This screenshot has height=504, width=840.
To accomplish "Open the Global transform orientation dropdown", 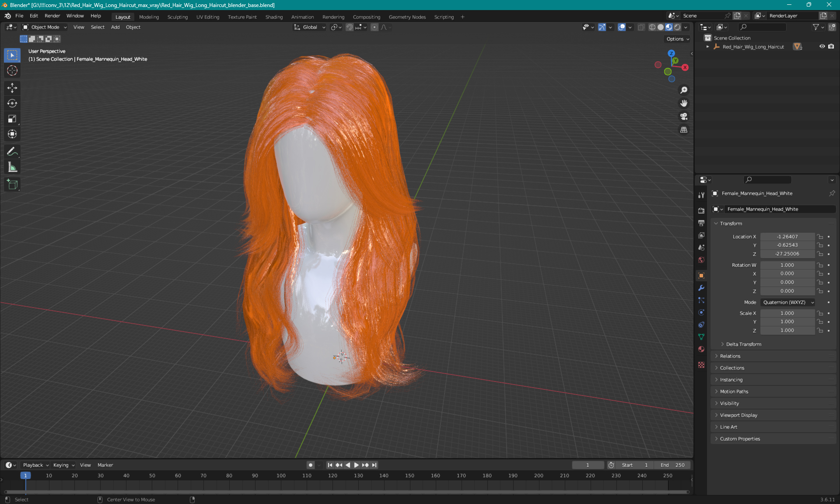I will (309, 27).
